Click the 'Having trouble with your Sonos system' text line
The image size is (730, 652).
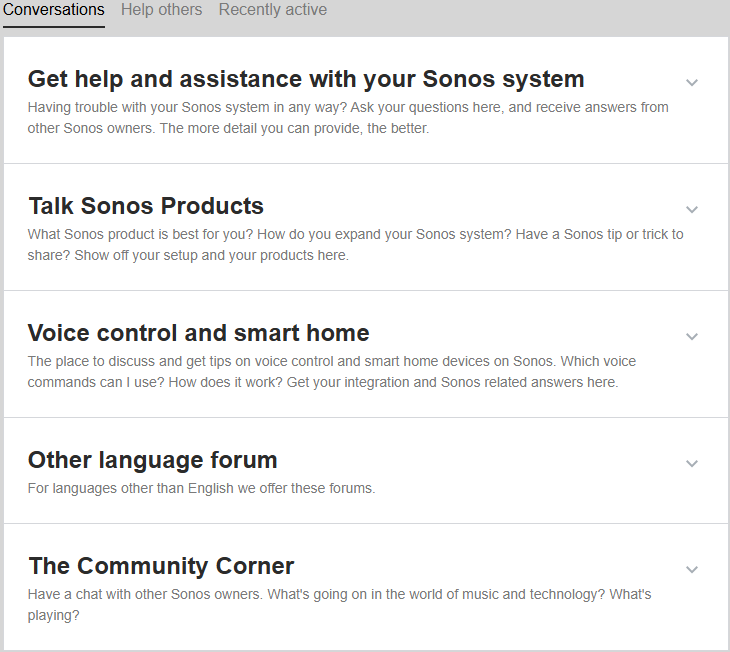coord(348,107)
